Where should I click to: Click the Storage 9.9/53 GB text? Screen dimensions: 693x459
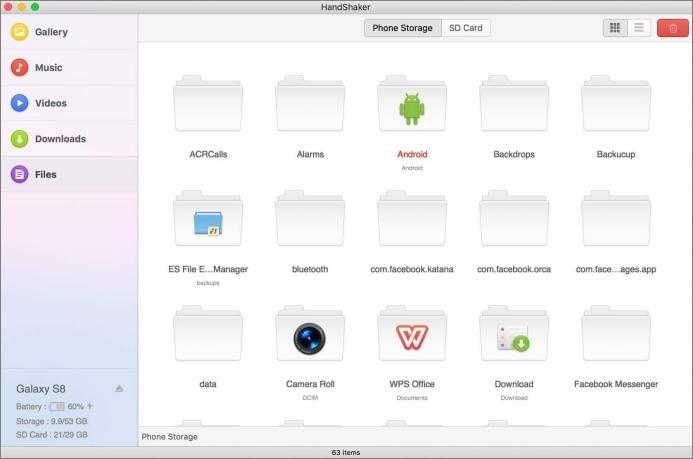(52, 421)
